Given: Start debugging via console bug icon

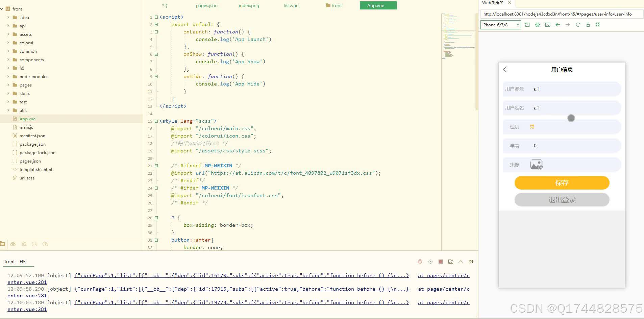Looking at the screenshot, I should coord(420,262).
